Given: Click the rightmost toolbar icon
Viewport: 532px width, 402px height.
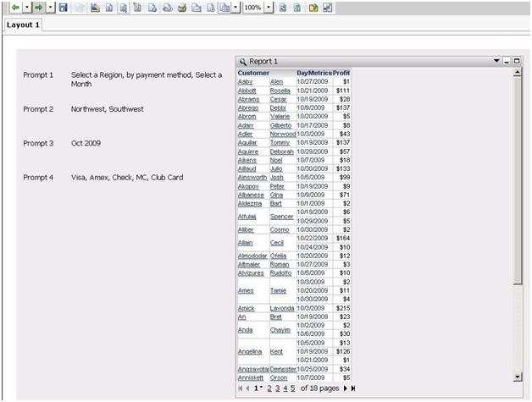Looking at the screenshot, I should 327,7.
